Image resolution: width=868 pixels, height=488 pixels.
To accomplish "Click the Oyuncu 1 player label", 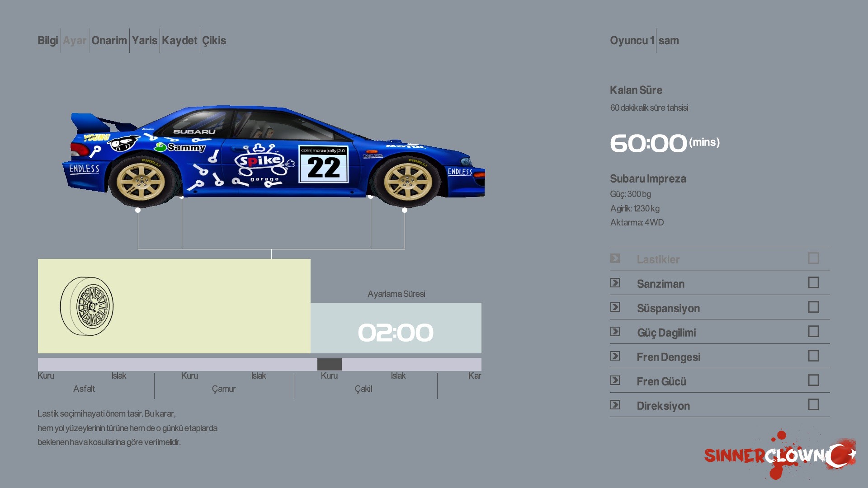I will click(x=632, y=41).
